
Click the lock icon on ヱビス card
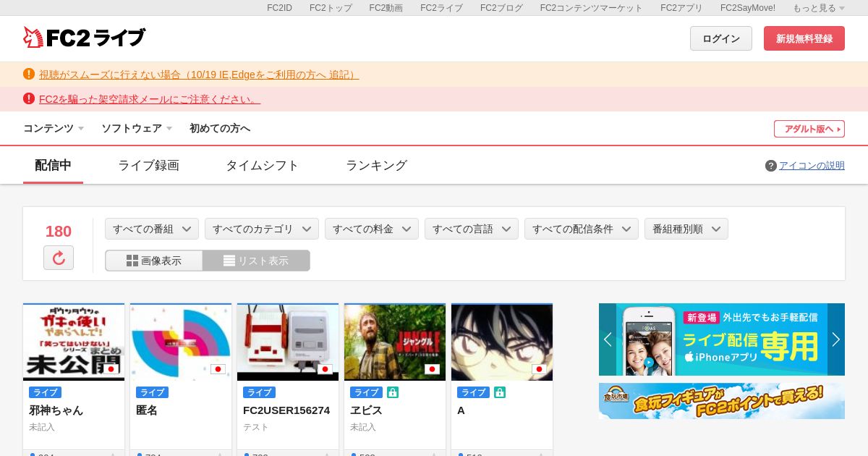393,392
